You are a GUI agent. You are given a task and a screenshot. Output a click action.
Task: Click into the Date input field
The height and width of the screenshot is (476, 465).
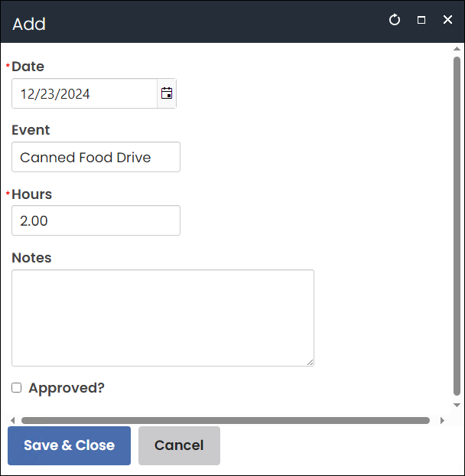[84, 93]
